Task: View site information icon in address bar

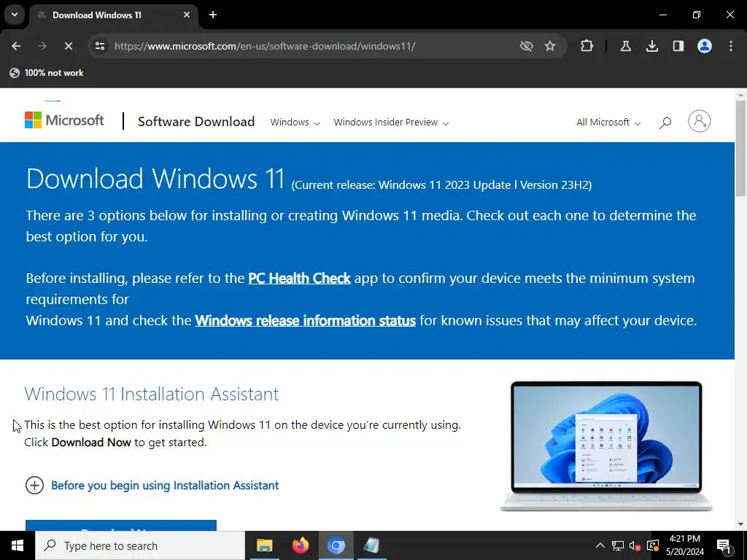Action: coord(100,46)
